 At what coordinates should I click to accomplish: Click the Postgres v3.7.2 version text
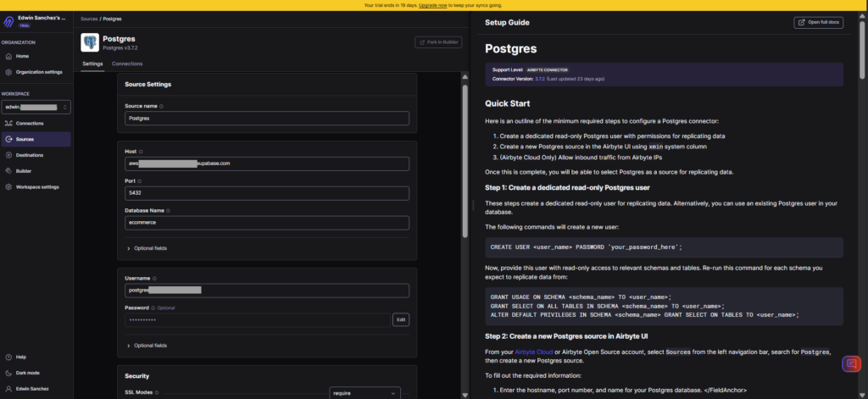[120, 48]
